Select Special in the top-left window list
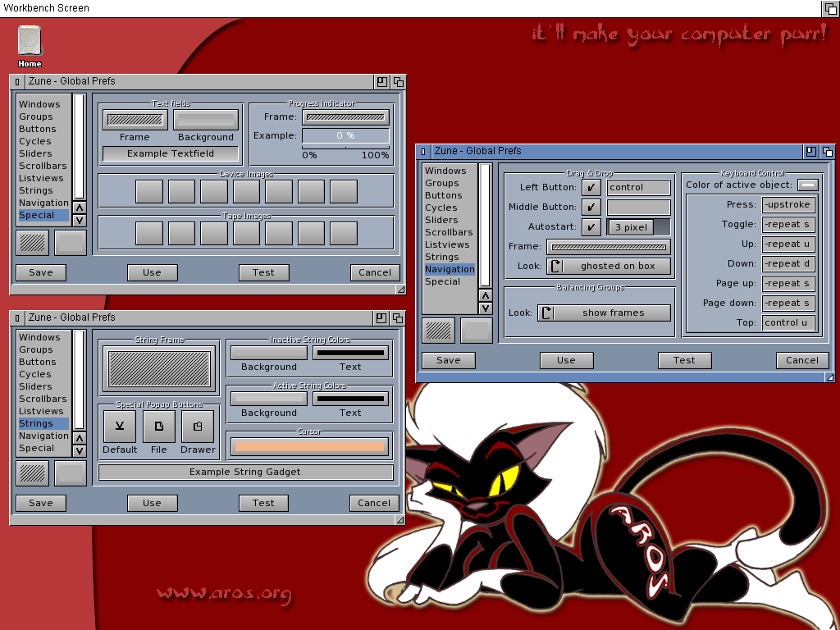Viewport: 840px width, 630px height. click(43, 216)
